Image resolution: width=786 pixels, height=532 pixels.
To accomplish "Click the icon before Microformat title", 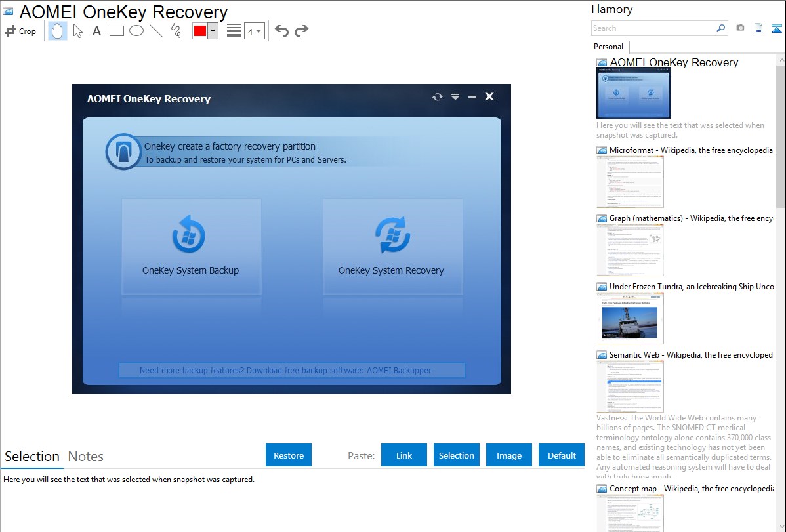I will 602,150.
